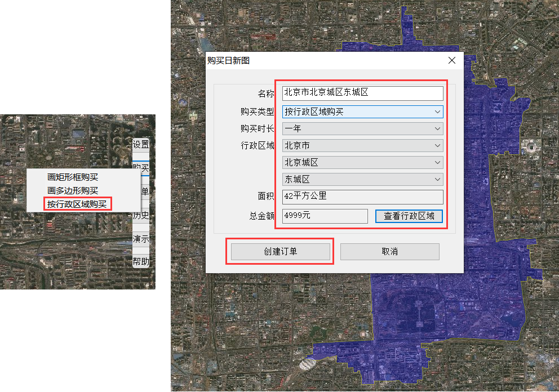Open the 北京市 region dropdown
Screen dimensions: 559x392
362,145
